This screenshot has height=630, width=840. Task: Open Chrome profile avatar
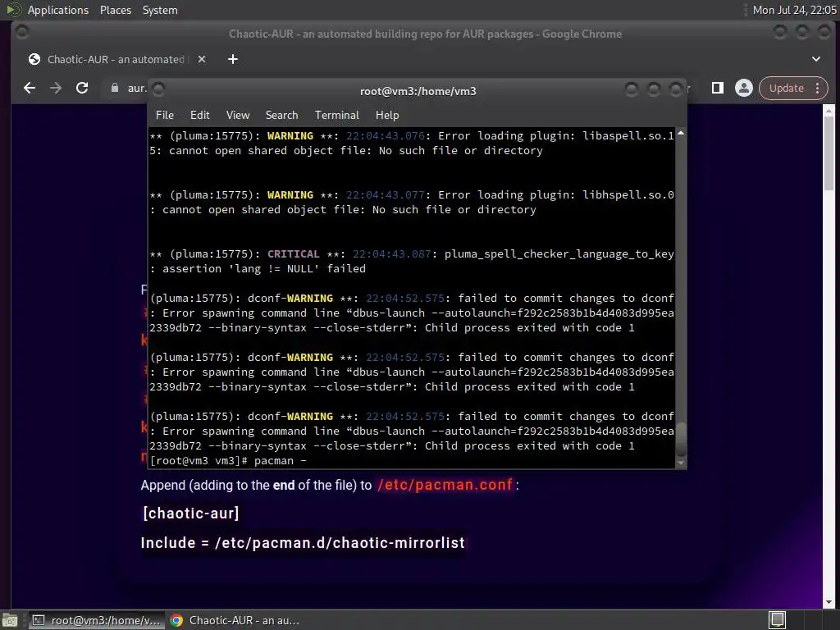coord(743,88)
